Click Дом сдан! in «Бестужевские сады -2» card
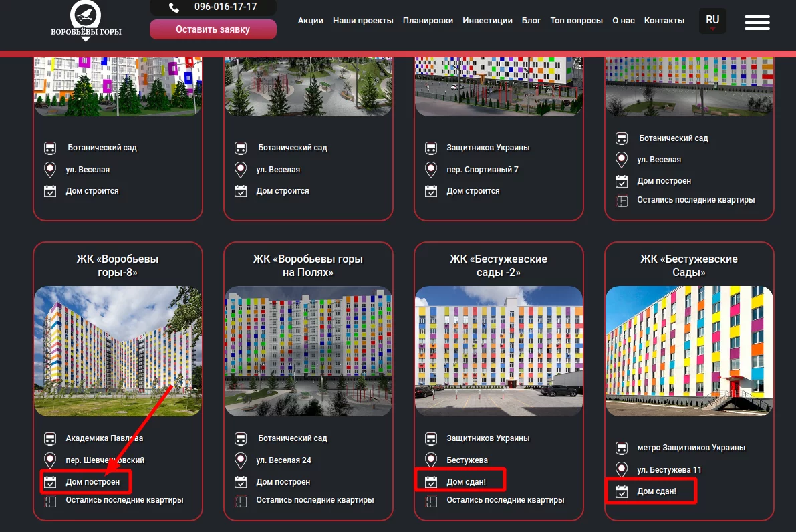 pyautogui.click(x=466, y=482)
